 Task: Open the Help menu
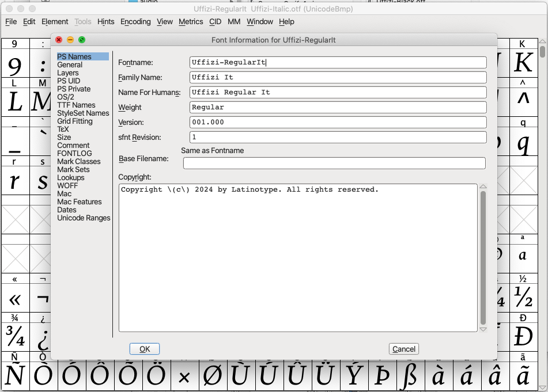[286, 22]
